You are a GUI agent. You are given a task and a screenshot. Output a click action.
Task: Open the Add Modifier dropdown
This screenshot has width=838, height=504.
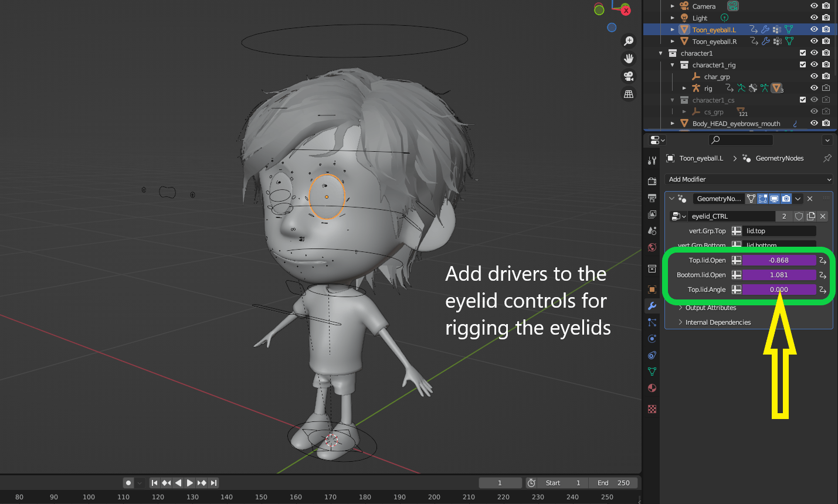748,179
